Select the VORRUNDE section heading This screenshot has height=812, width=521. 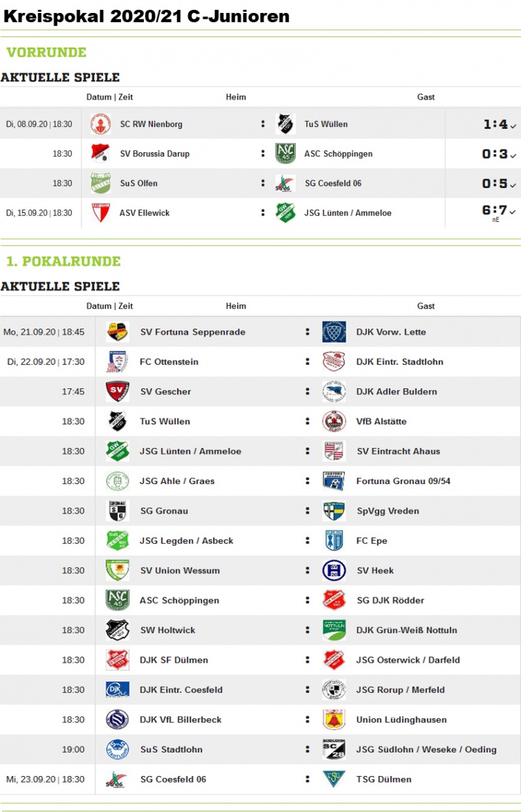[46, 53]
